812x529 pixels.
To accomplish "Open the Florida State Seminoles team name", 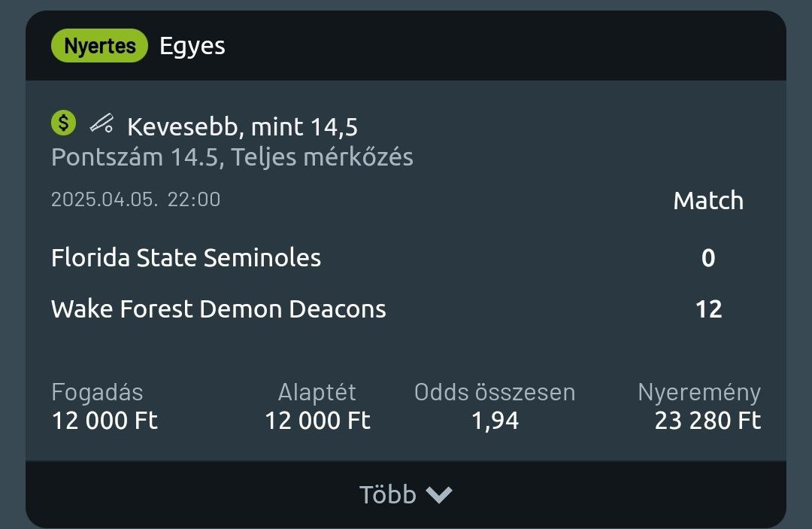I will [x=186, y=258].
